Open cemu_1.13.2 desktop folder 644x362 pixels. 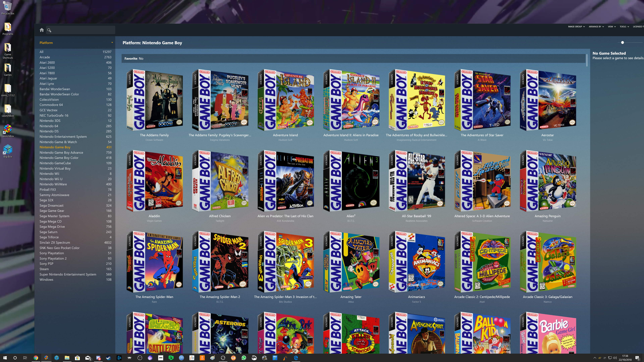(x=8, y=90)
